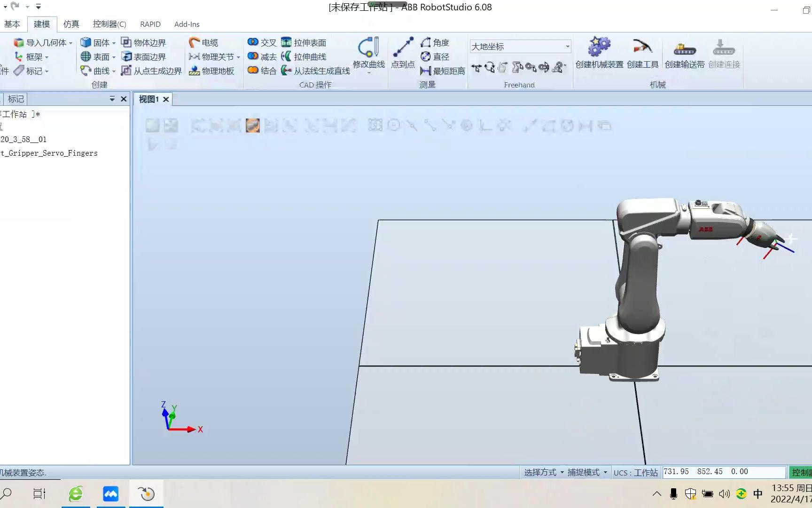Click Create Conveyor (创建输送带)
812x508 pixels.
(x=685, y=53)
